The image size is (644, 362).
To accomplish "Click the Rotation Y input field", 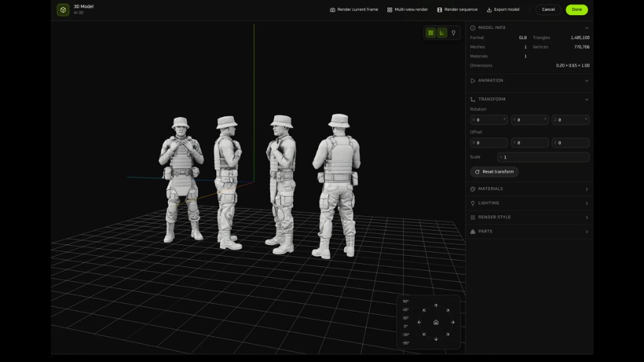I will pos(530,120).
